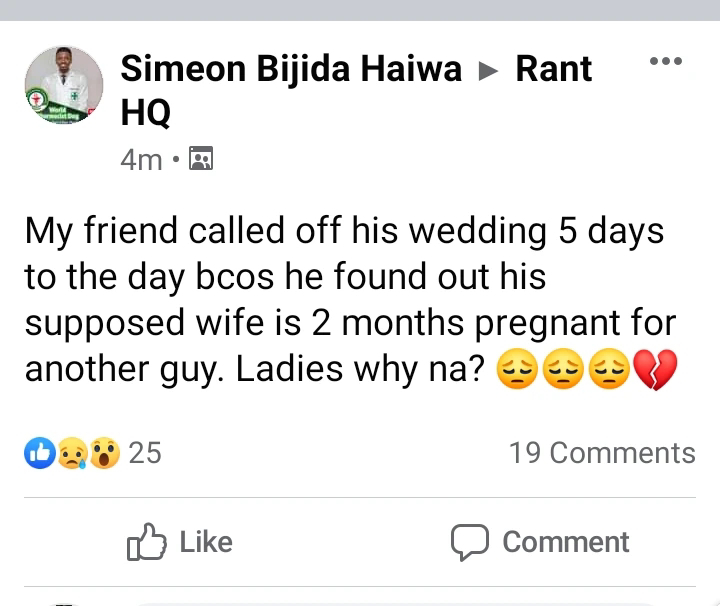The height and width of the screenshot is (606, 720).
Task: Click the crying sad reaction icon
Action: [73, 453]
